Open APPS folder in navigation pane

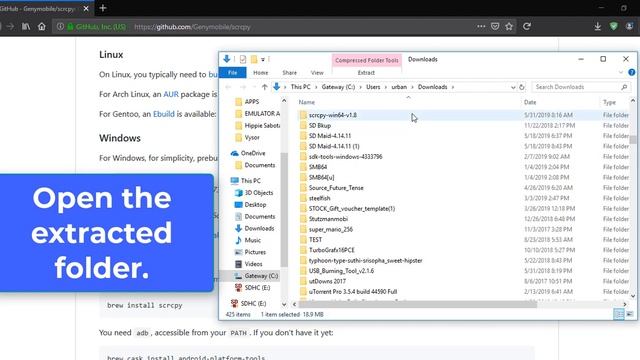point(251,101)
